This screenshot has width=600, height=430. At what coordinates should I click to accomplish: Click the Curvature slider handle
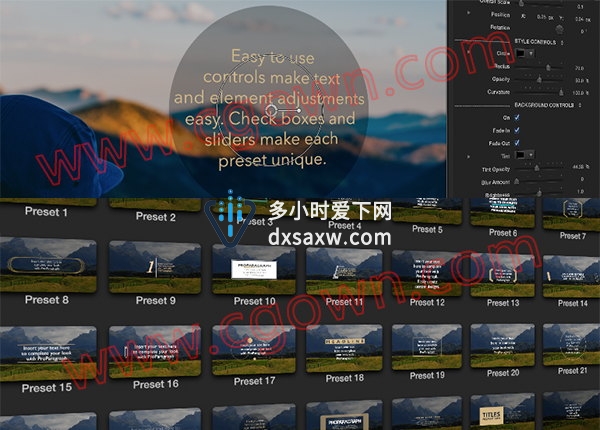tap(561, 92)
